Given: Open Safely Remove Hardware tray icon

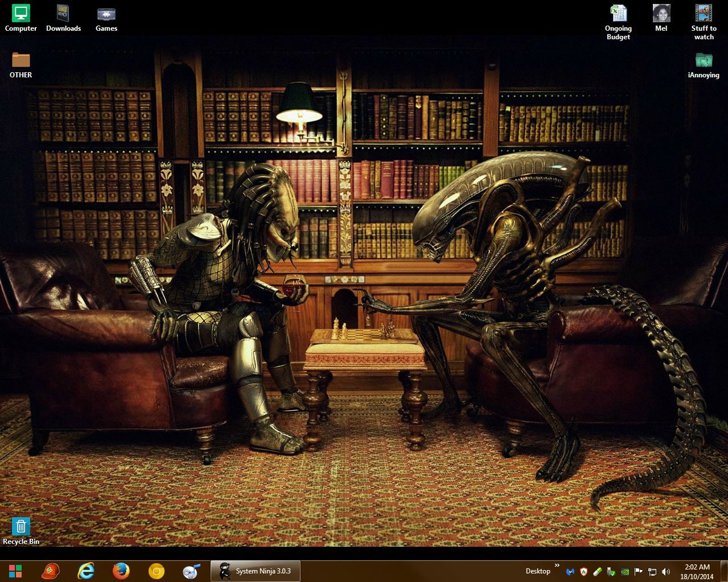Looking at the screenshot, I should pos(611,571).
